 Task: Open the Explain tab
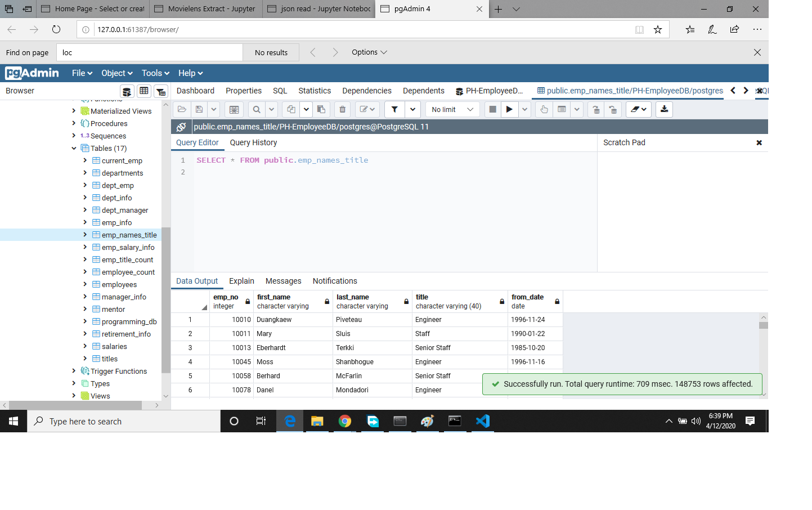pos(241,281)
